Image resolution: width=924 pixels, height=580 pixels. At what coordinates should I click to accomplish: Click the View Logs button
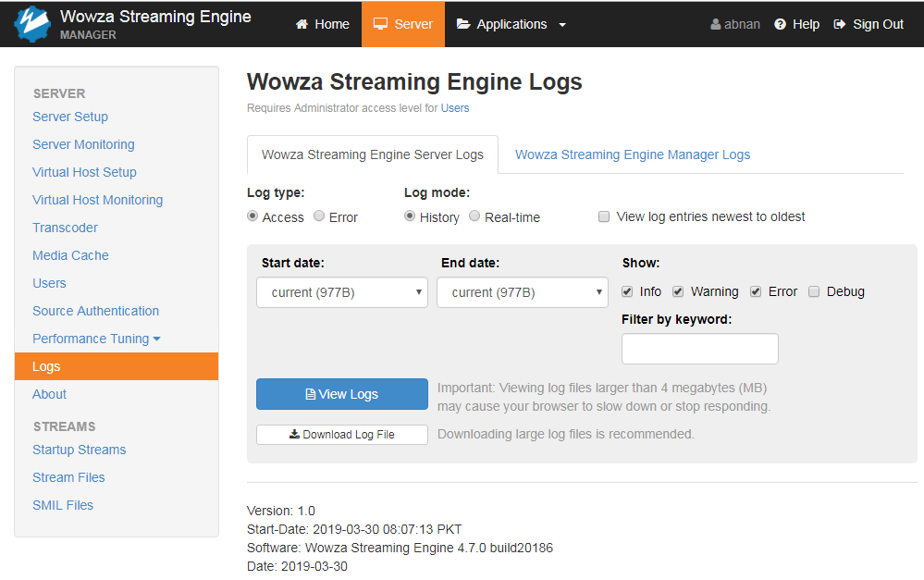342,394
